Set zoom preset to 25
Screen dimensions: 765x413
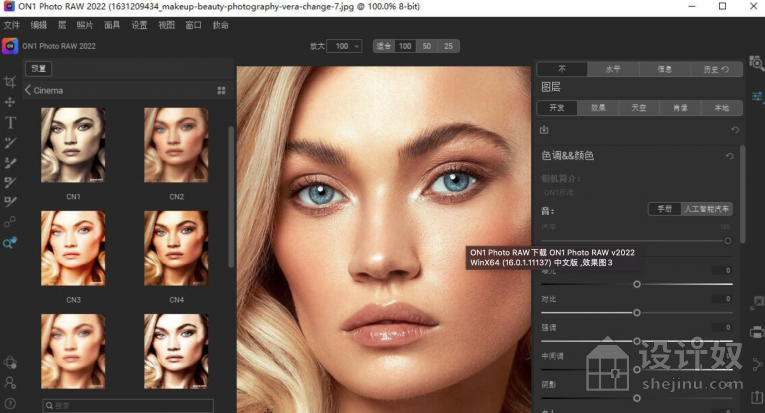pos(448,46)
